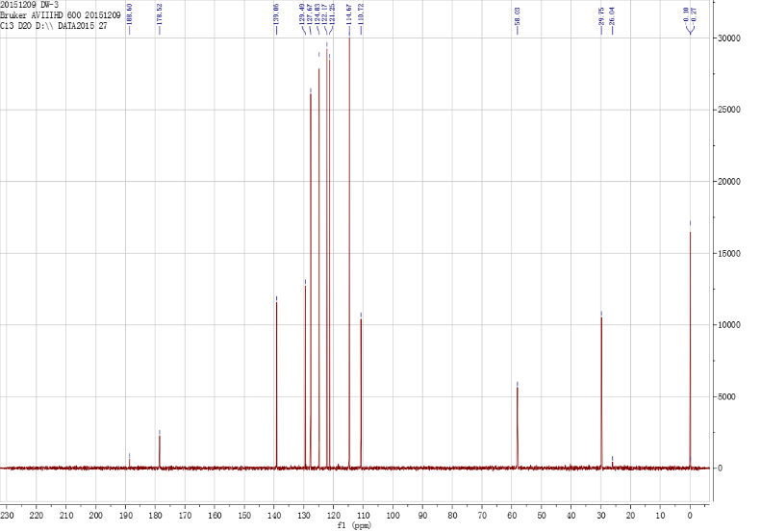This screenshot has height=532, width=761.
Task: Click the "f1 (ppm)" axis title
Action: pyautogui.click(x=354, y=525)
